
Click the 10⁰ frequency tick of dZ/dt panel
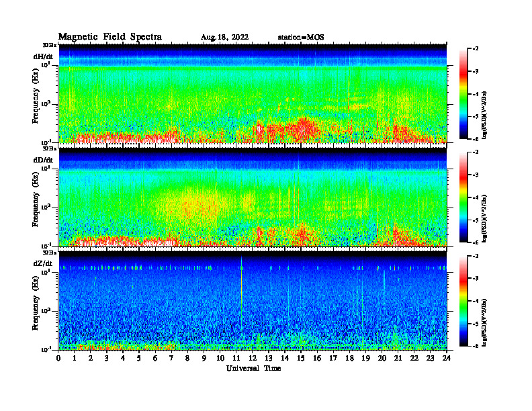click(x=46, y=311)
